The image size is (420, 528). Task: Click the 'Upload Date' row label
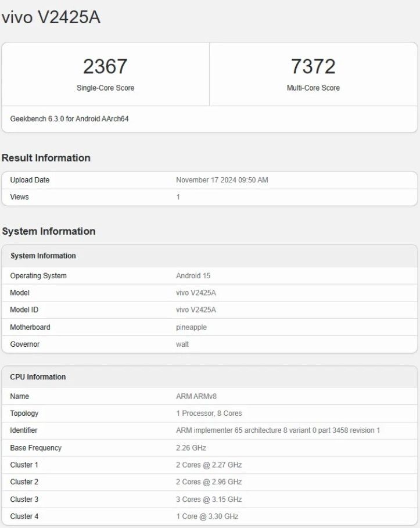tap(30, 180)
